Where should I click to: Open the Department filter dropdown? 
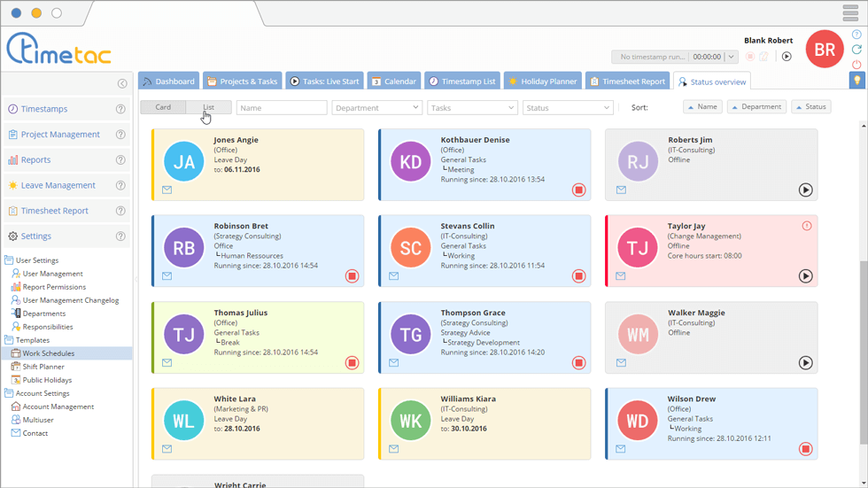pyautogui.click(x=376, y=107)
